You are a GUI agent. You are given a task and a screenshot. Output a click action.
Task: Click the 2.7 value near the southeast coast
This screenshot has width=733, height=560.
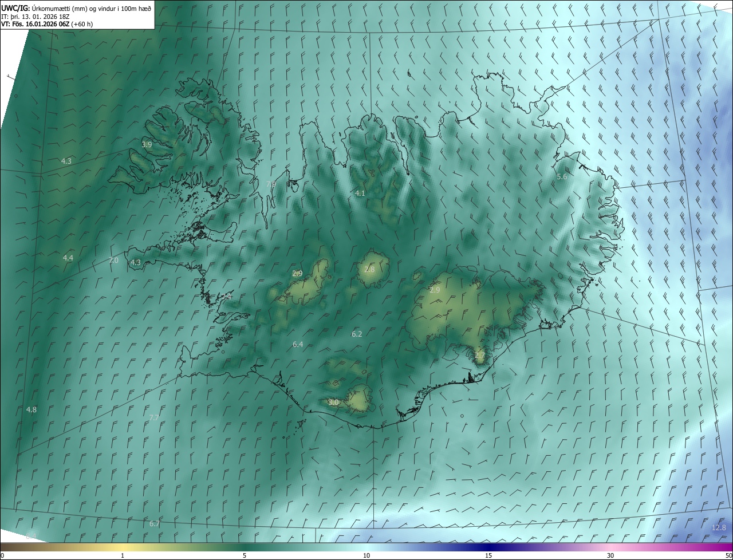coord(480,356)
